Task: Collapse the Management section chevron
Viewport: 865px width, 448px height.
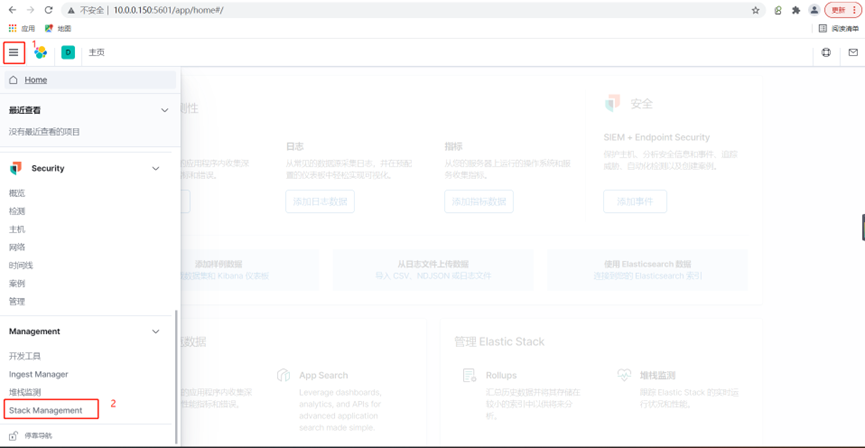Action: pos(156,332)
